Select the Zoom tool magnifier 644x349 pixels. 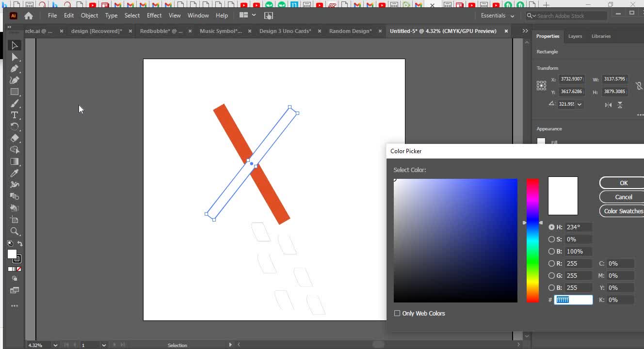[x=15, y=231]
